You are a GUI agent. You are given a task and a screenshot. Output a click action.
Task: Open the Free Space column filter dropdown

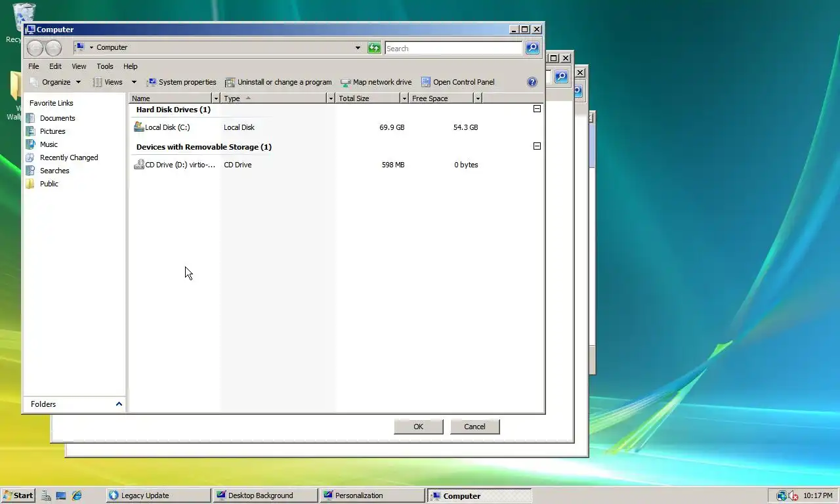[x=477, y=98]
